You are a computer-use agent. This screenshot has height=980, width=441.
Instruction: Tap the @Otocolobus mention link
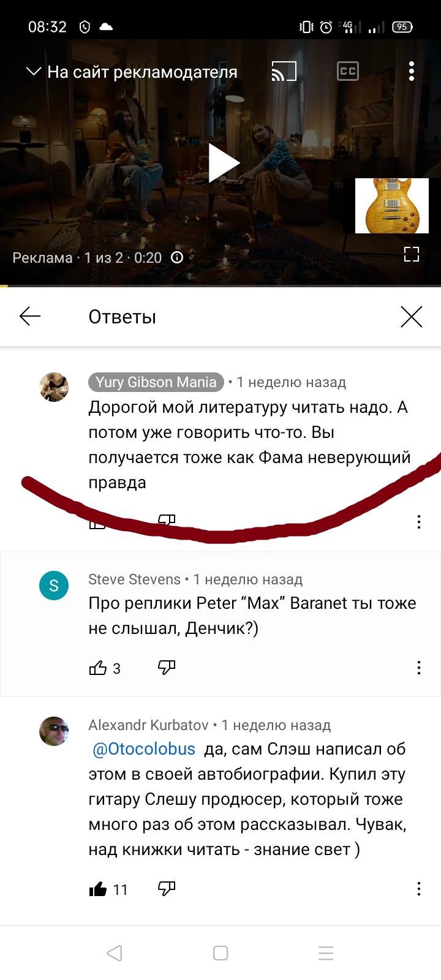[144, 749]
